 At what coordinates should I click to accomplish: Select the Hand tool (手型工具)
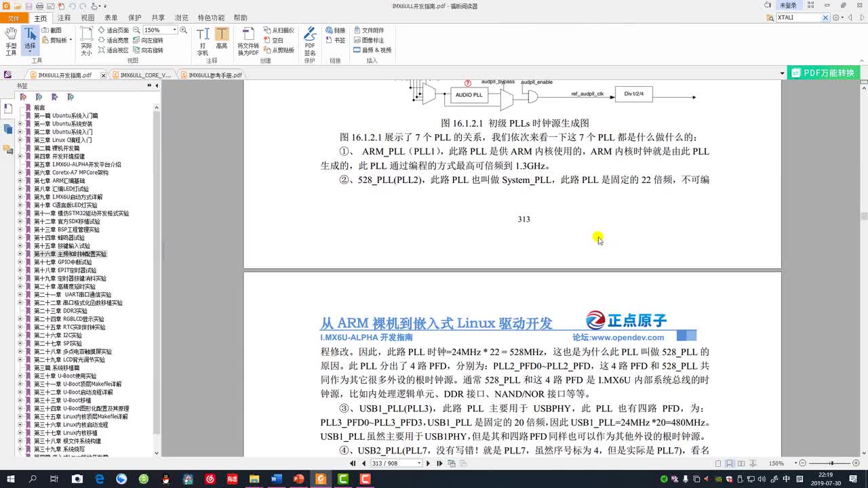click(11, 41)
